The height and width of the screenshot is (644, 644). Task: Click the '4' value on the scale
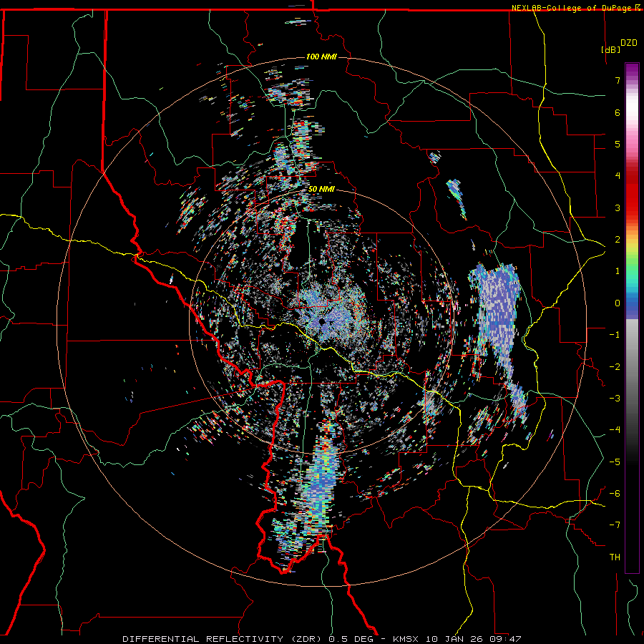pyautogui.click(x=618, y=176)
